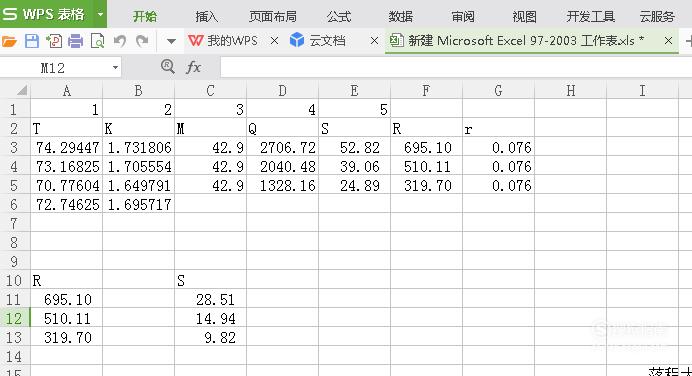The height and width of the screenshot is (376, 692).
Task: Select column D header
Action: pos(282,90)
